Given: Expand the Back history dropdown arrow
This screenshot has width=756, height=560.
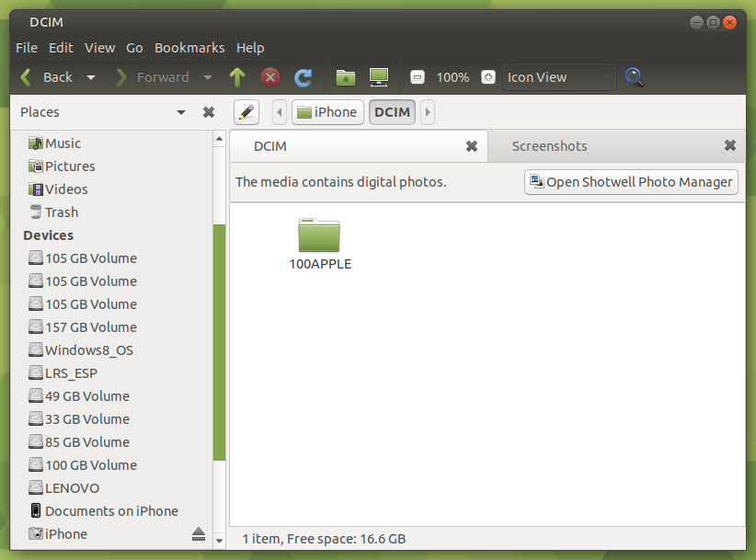Looking at the screenshot, I should point(91,77).
